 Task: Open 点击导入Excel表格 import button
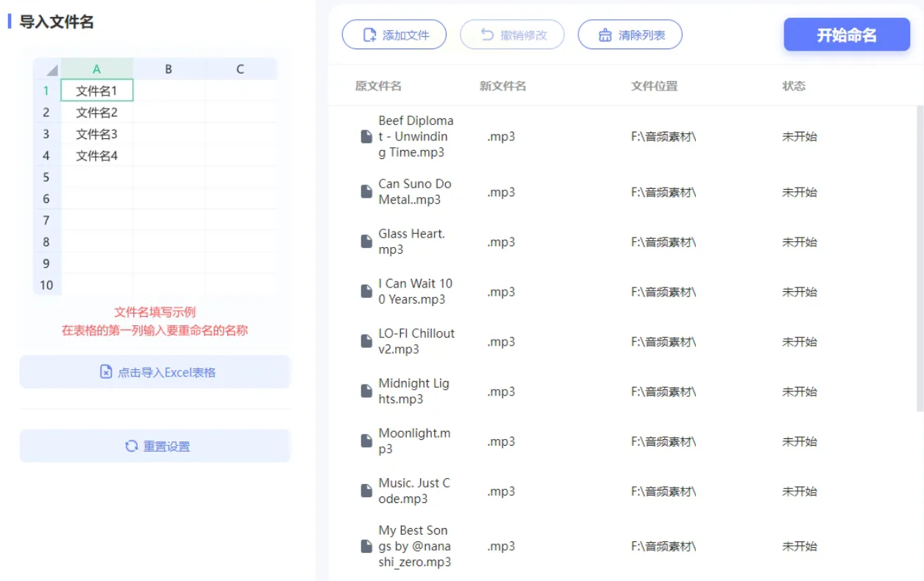click(155, 372)
